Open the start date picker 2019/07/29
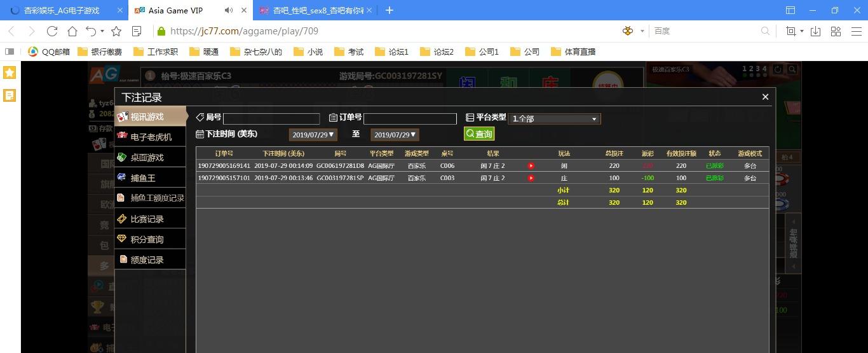The width and height of the screenshot is (868, 353). 313,135
